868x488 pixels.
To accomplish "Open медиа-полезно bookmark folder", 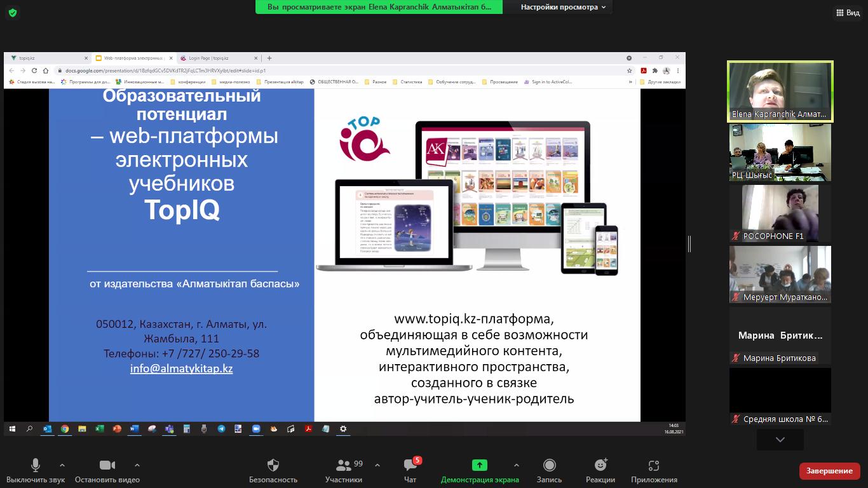I will click(x=232, y=81).
